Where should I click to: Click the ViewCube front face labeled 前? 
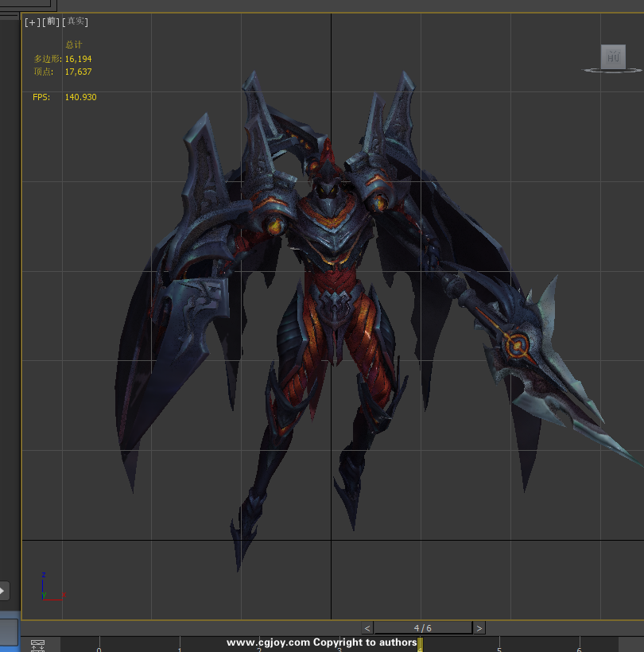pyautogui.click(x=612, y=56)
